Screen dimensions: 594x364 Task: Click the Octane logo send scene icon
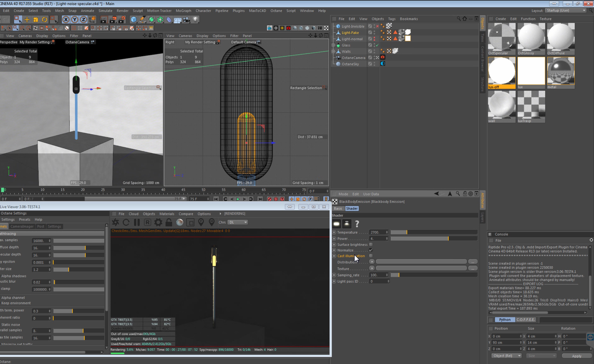pyautogui.click(x=115, y=222)
